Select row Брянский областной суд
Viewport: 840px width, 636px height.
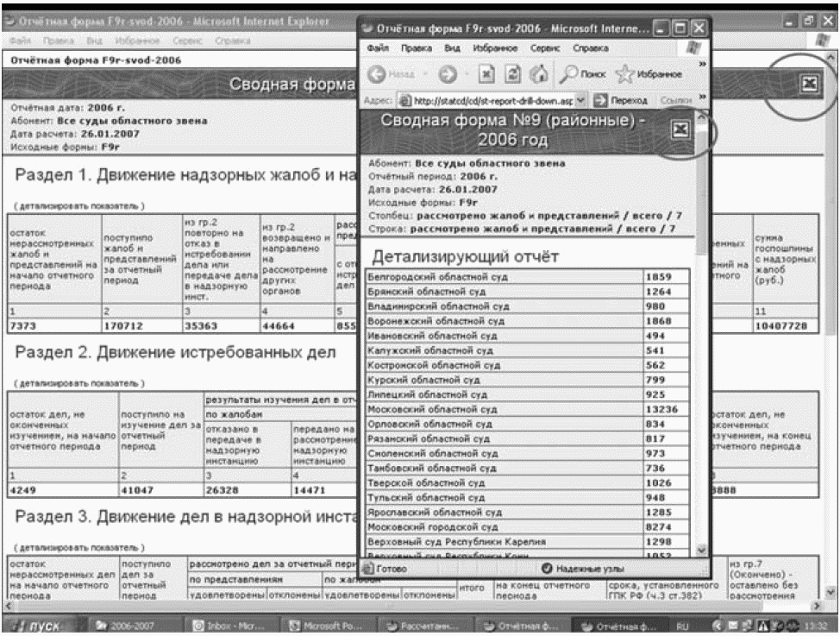527,292
